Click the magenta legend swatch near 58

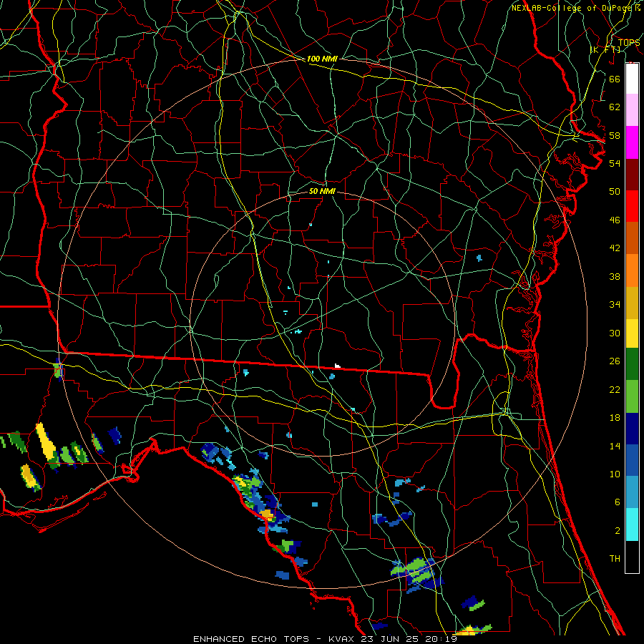(x=632, y=142)
